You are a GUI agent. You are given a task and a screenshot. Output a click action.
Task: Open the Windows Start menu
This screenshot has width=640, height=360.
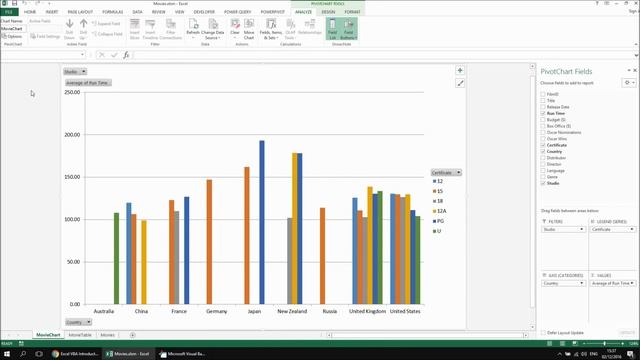pos(7,354)
